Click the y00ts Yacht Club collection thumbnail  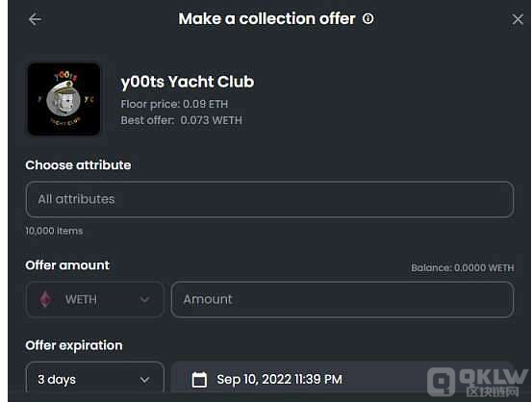[63, 99]
